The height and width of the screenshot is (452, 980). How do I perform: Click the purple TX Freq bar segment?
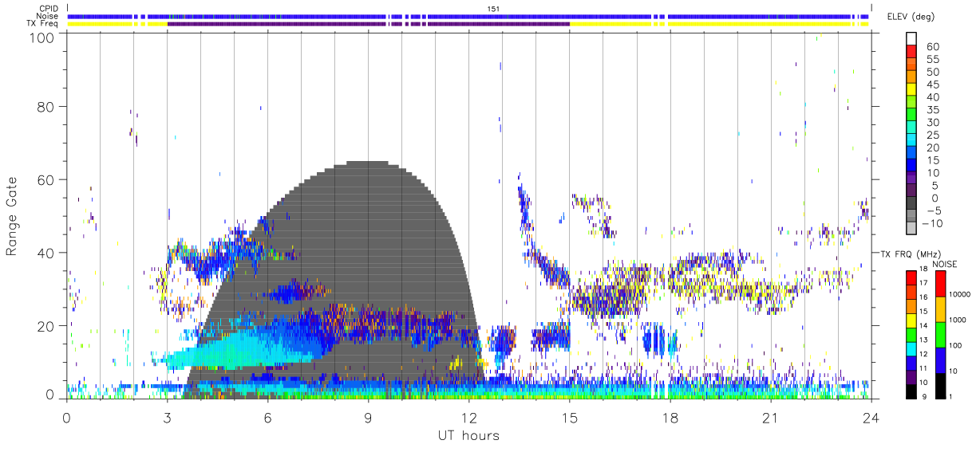(369, 23)
